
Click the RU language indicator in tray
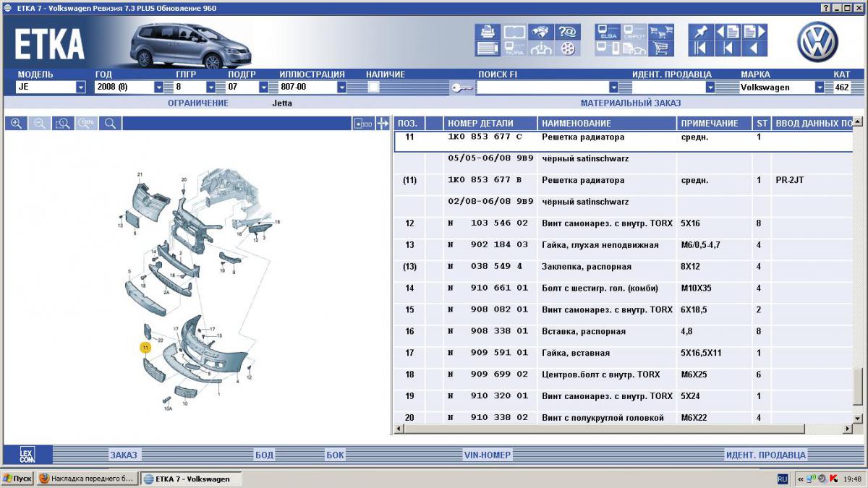[783, 479]
